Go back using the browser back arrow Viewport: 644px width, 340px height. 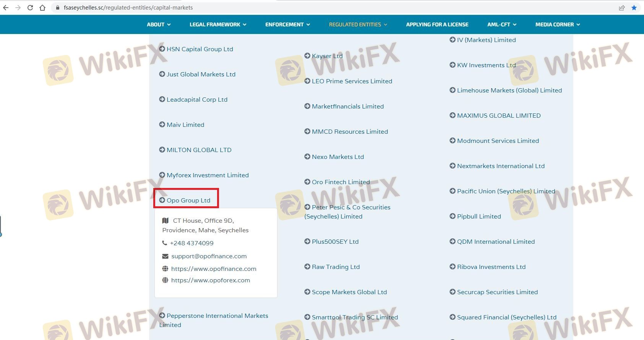(x=6, y=8)
